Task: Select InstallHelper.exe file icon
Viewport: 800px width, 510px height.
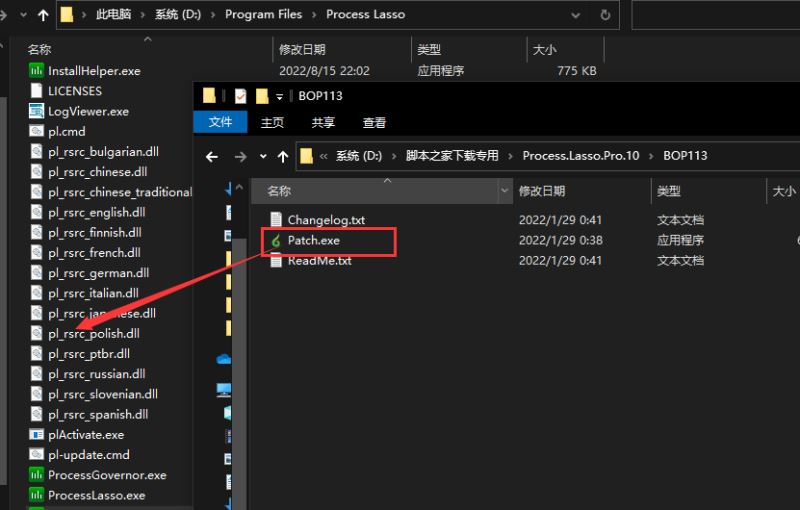Action: coord(36,70)
